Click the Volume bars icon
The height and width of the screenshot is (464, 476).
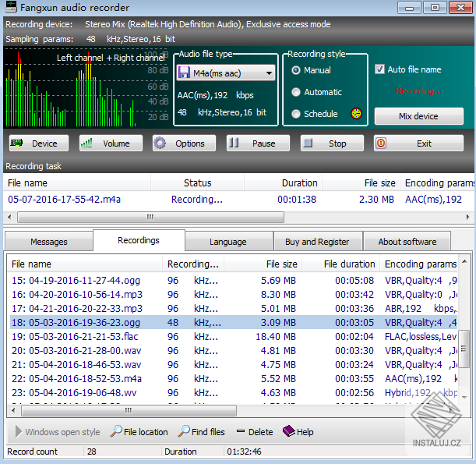tap(86, 143)
